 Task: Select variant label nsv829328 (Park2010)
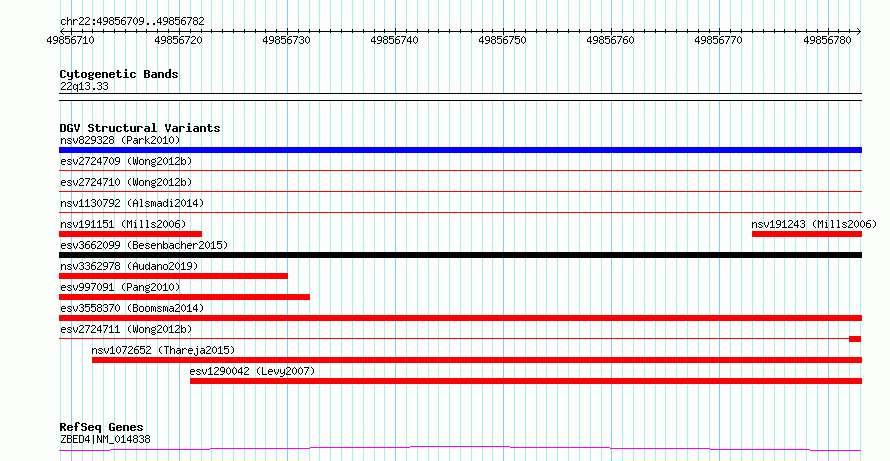pyautogui.click(x=120, y=140)
